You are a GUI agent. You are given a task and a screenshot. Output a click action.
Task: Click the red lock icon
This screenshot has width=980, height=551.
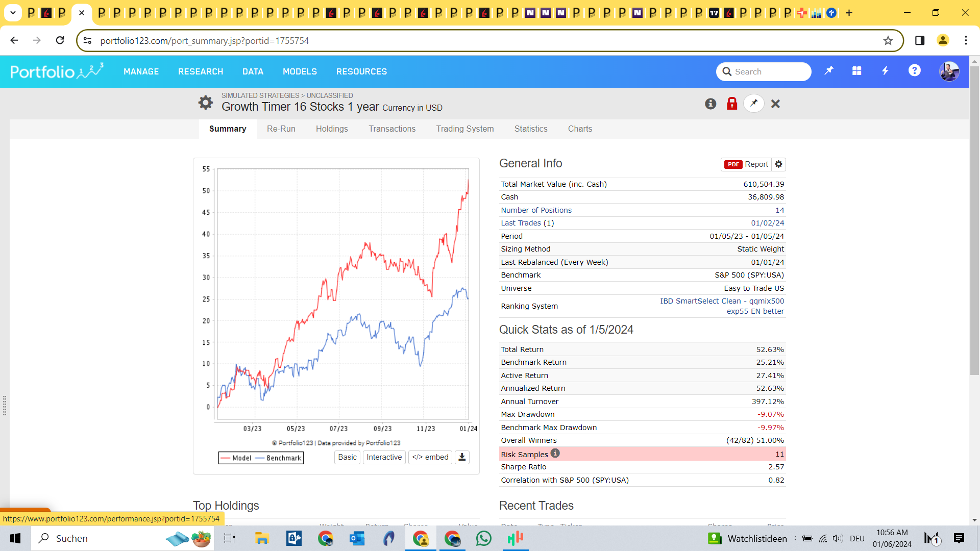[732, 104]
